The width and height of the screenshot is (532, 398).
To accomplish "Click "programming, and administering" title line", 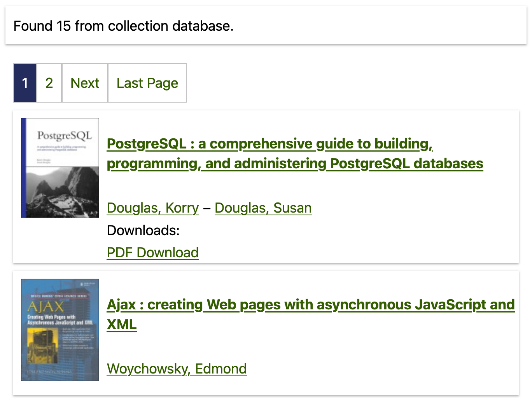I will click(x=217, y=164).
